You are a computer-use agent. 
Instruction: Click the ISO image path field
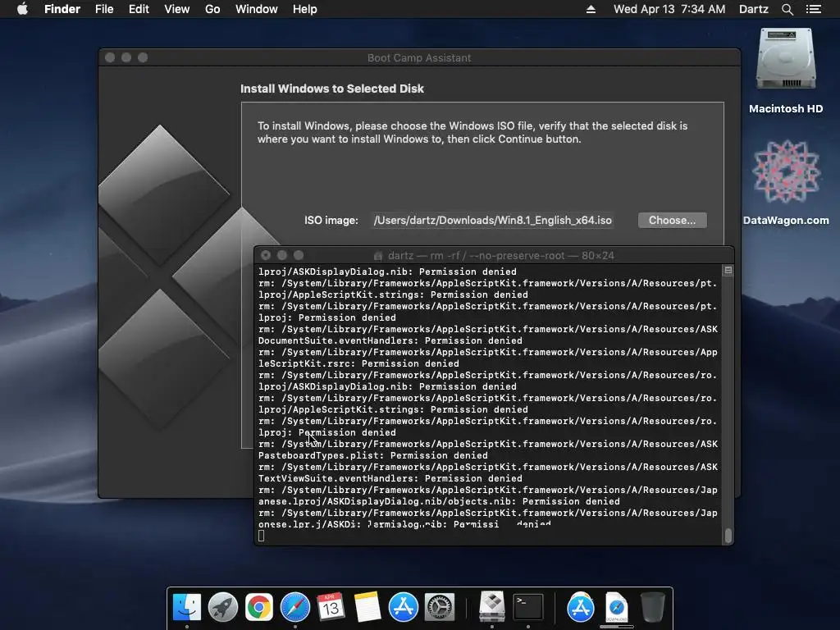click(x=492, y=220)
